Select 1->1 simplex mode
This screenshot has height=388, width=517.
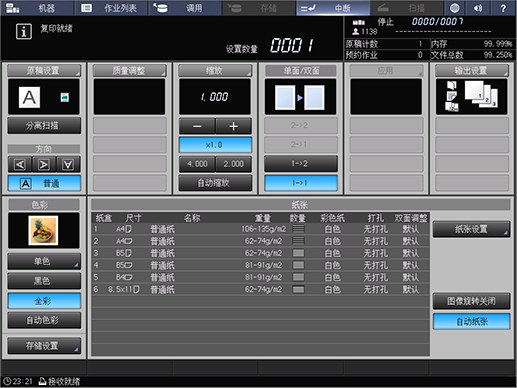point(301,183)
